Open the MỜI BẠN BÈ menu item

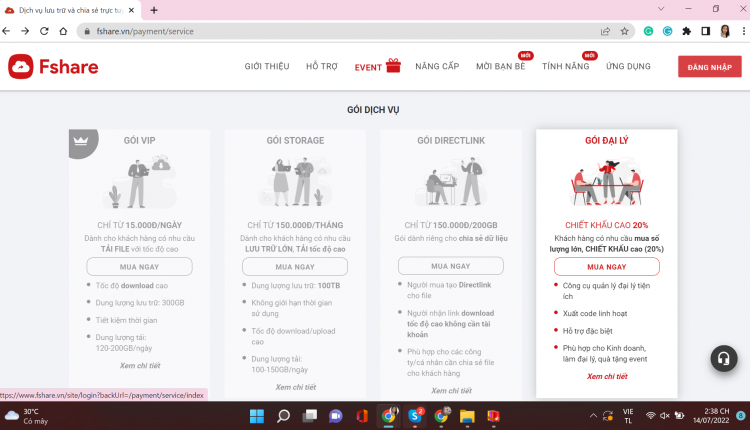pos(500,66)
